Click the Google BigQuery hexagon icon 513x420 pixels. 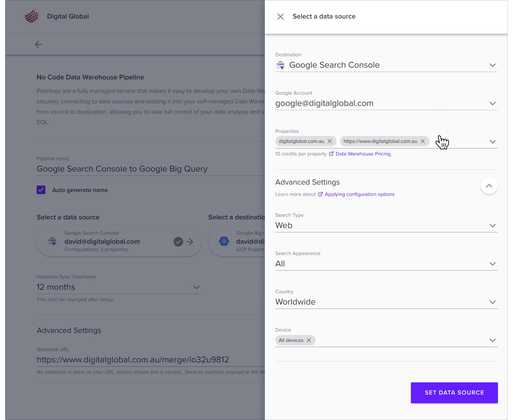tap(224, 241)
